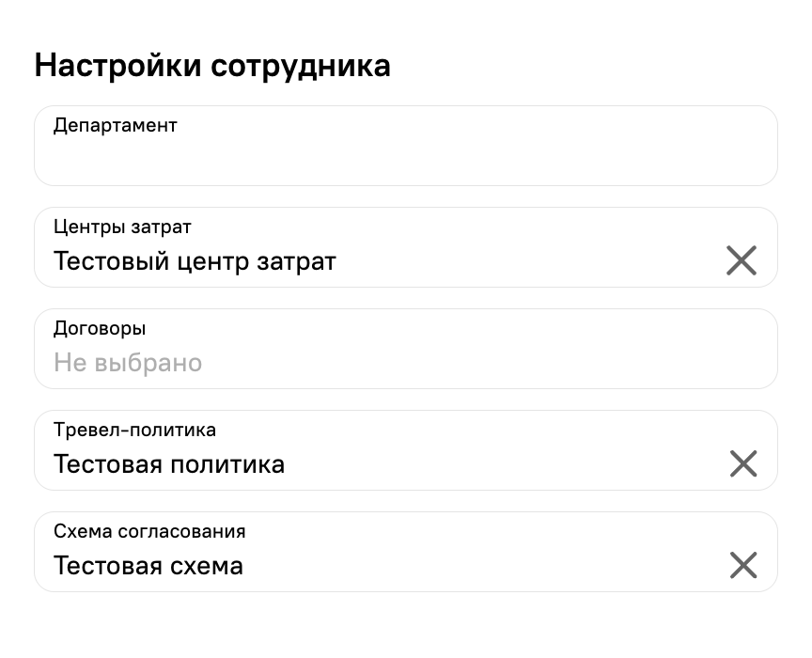Viewport: 812px width, 658px height.
Task: Open the Схема согласования selector
Action: pos(406,552)
